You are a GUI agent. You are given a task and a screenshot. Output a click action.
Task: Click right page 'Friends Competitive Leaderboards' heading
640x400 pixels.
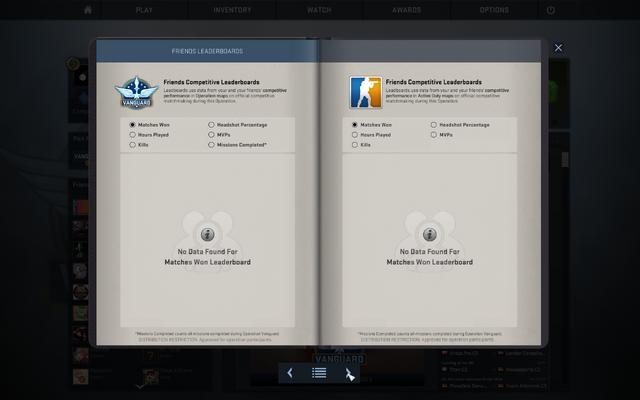(x=433, y=82)
